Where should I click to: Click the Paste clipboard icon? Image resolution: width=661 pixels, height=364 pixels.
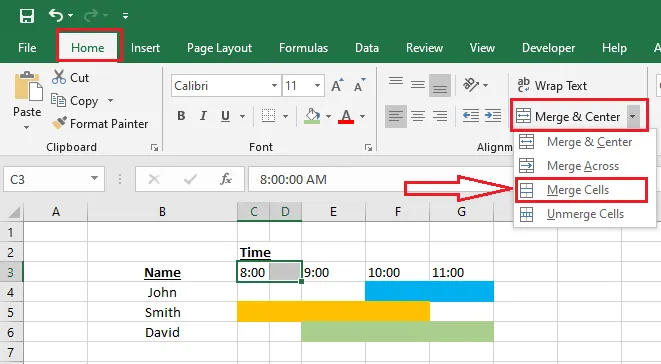[28, 86]
